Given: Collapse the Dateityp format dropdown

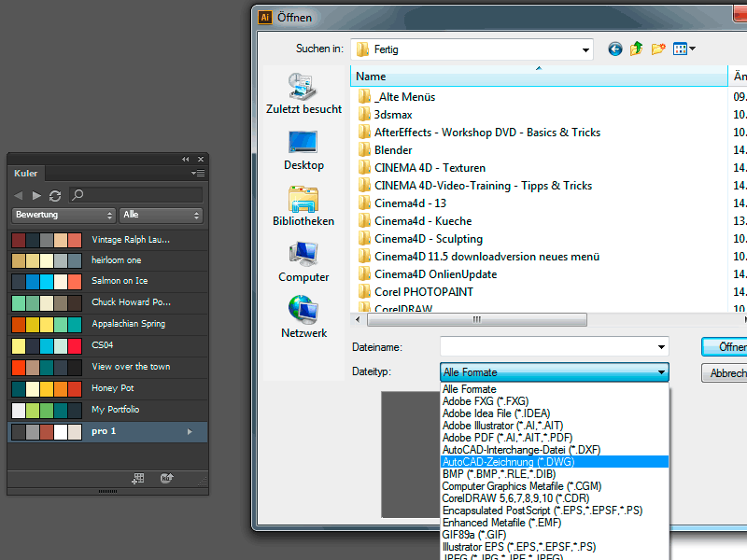Looking at the screenshot, I should tap(661, 371).
